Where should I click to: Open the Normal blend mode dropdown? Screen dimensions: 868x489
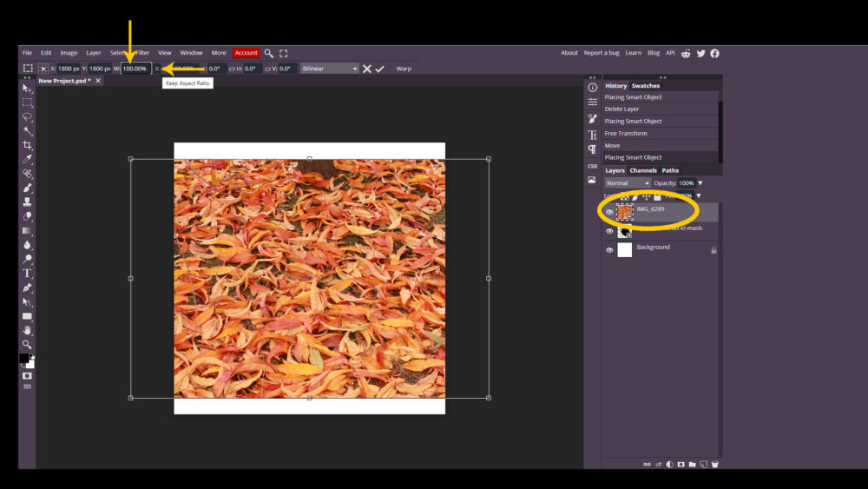628,183
